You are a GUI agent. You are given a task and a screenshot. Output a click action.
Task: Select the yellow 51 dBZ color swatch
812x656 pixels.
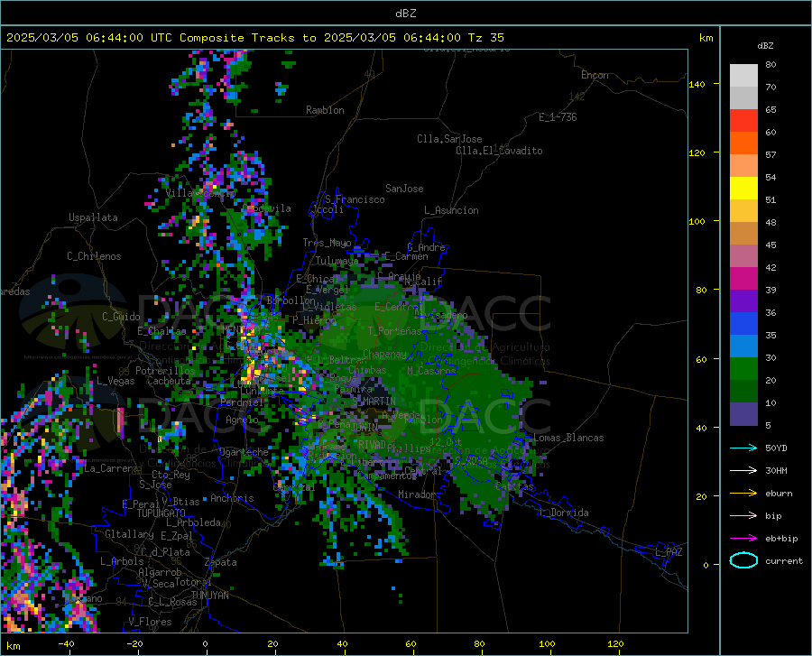743,189
